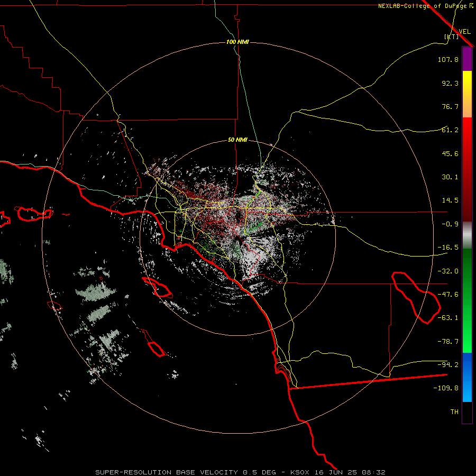The width and height of the screenshot is (476, 476).
Task: Click the -109.8 scale value
Action: [x=446, y=388]
